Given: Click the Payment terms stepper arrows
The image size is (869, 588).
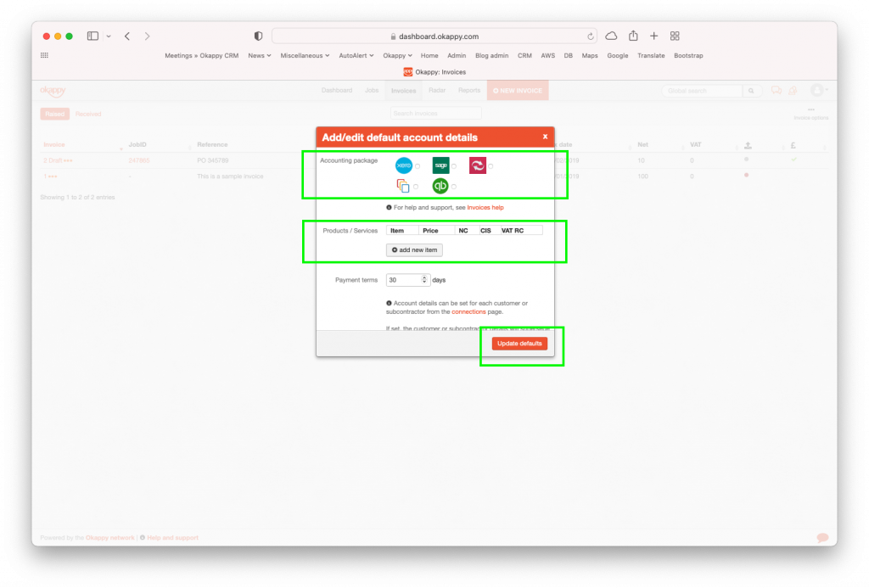Looking at the screenshot, I should [x=424, y=280].
